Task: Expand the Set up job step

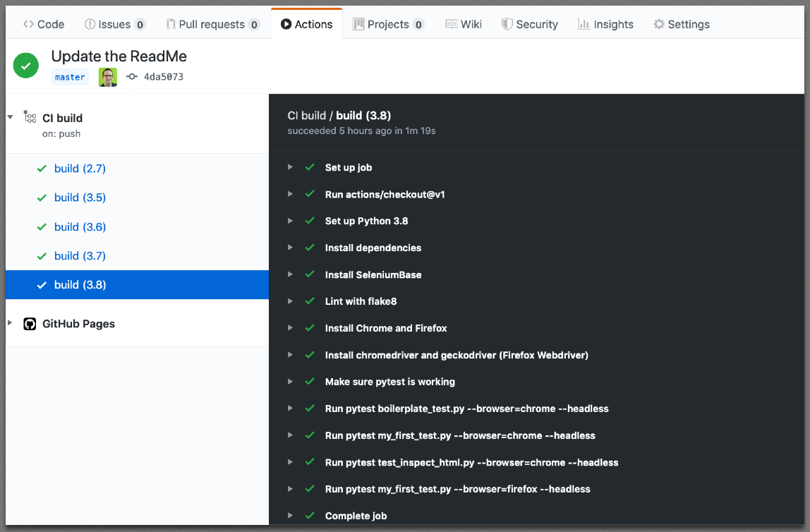Action: 290,167
